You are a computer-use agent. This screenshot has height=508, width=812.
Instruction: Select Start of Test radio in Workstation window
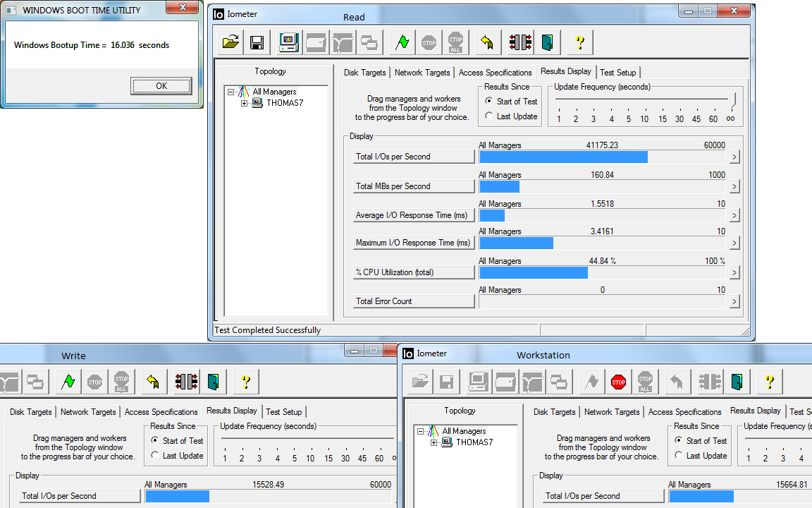pos(678,440)
